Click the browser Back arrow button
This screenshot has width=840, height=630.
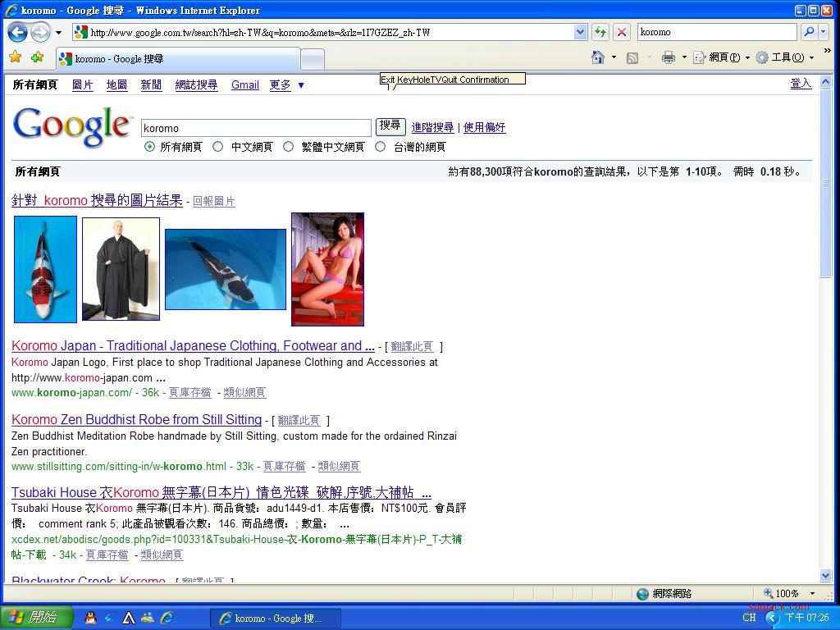pos(17,32)
